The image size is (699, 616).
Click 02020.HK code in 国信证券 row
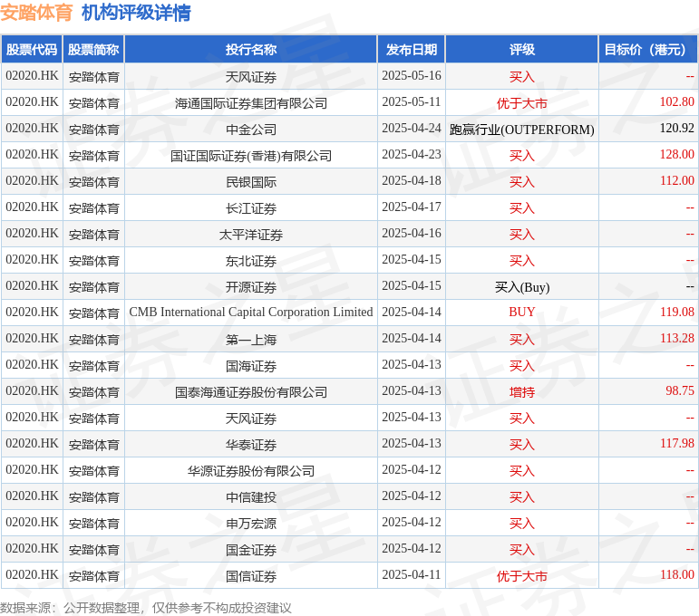pyautogui.click(x=32, y=575)
